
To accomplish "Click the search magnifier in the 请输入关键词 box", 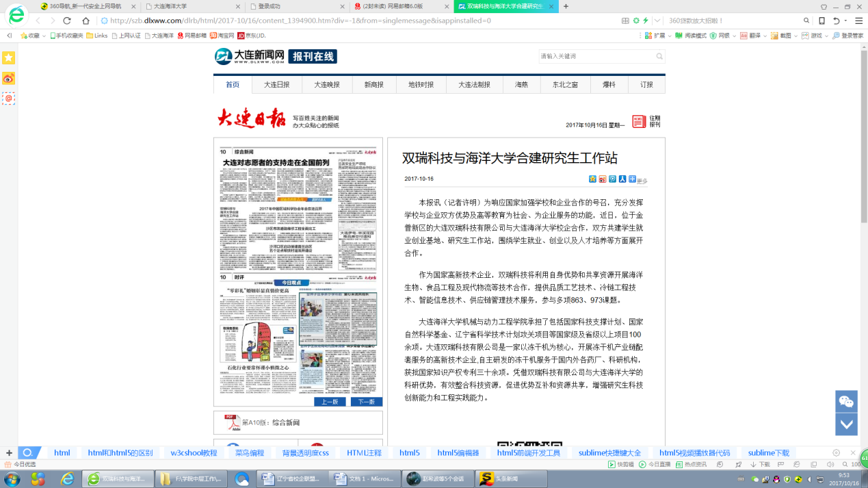I will 659,56.
